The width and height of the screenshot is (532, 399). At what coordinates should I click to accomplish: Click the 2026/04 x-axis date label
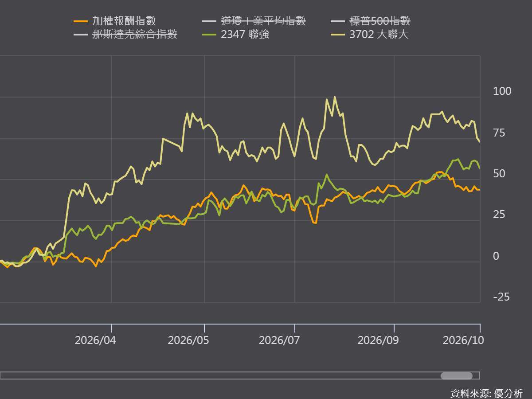coord(95,340)
